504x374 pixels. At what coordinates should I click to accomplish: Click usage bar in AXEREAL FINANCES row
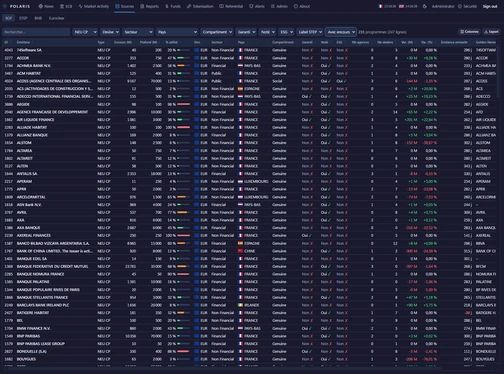coord(184,235)
